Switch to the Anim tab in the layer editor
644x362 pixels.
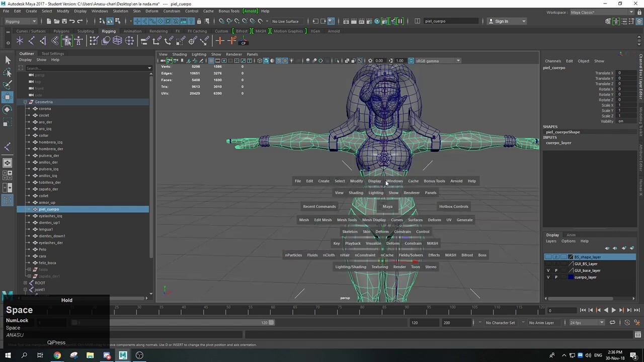pyautogui.click(x=571, y=235)
